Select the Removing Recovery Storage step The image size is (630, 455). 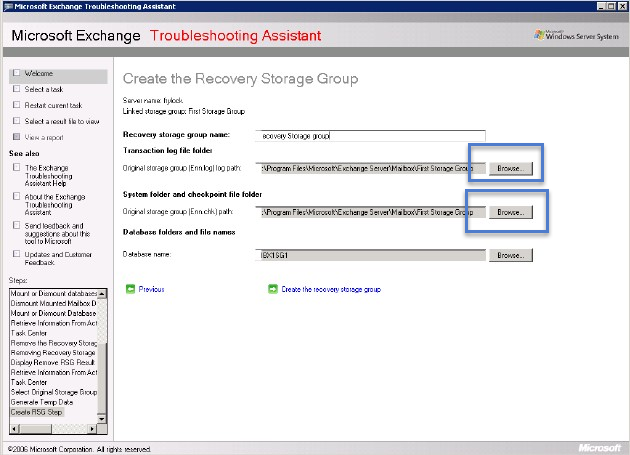click(x=53, y=353)
